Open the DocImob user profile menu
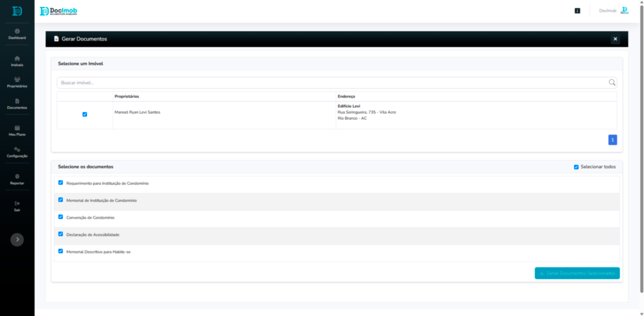The image size is (644, 316). point(614,11)
